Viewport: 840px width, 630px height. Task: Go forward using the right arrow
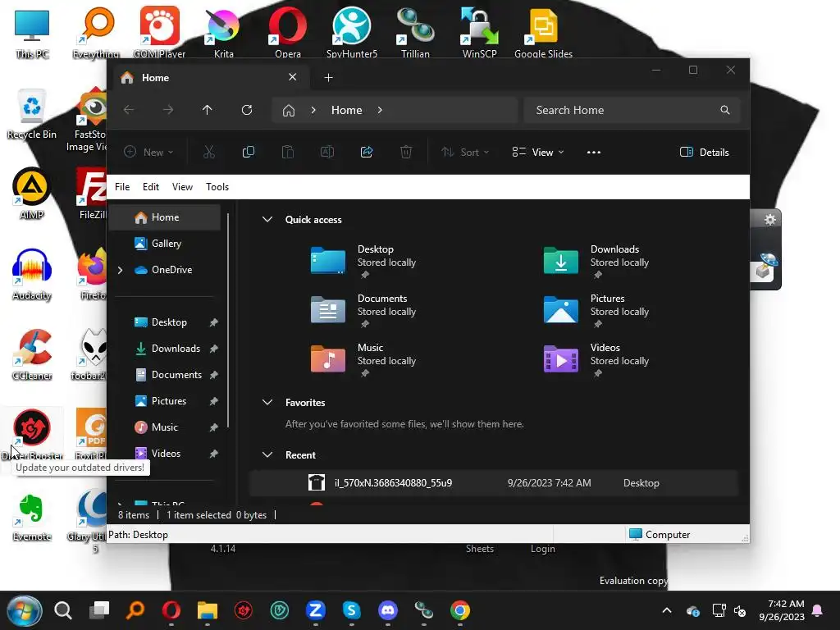point(168,110)
